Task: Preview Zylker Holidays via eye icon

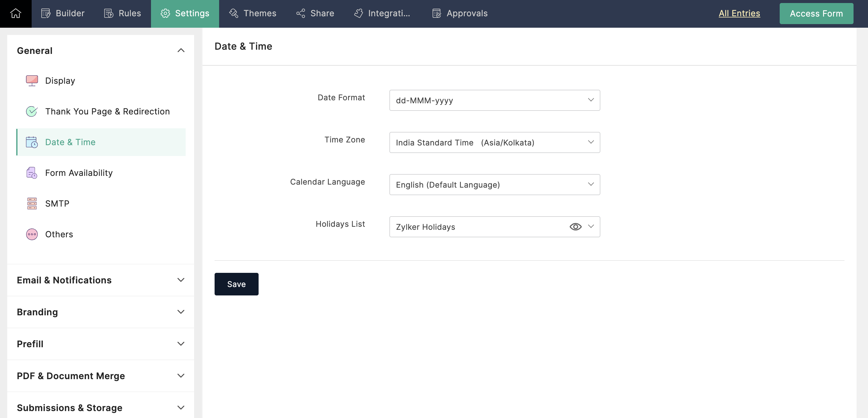Action: tap(575, 227)
